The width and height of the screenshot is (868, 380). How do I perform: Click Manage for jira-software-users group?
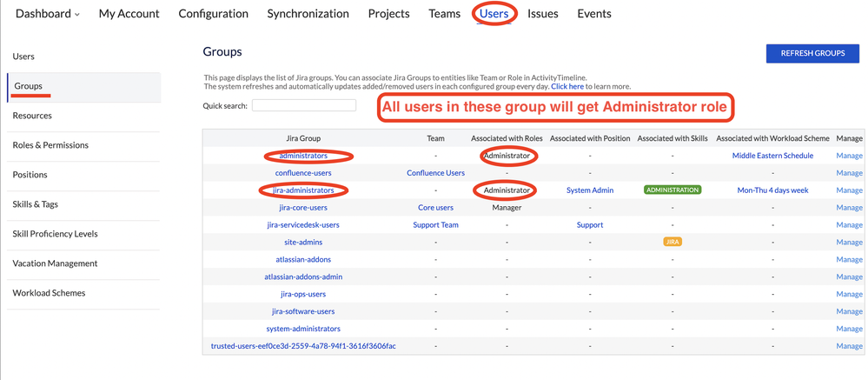point(849,311)
